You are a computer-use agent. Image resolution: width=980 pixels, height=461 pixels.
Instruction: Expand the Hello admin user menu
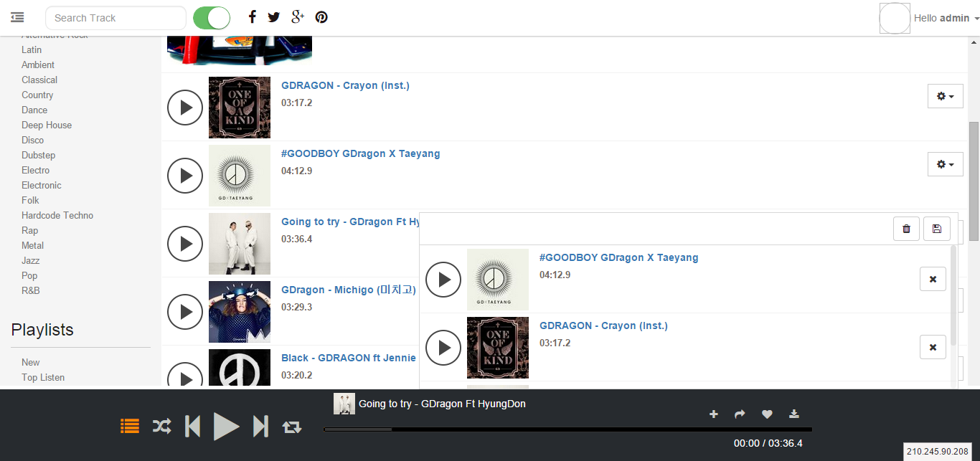point(946,18)
